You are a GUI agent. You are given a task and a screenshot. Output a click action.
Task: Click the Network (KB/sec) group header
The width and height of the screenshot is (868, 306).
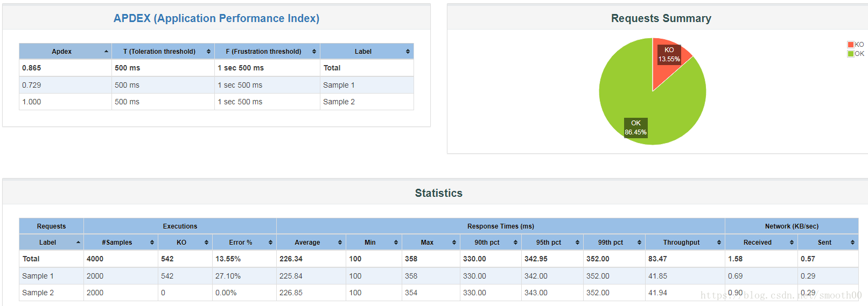pyautogui.click(x=792, y=226)
